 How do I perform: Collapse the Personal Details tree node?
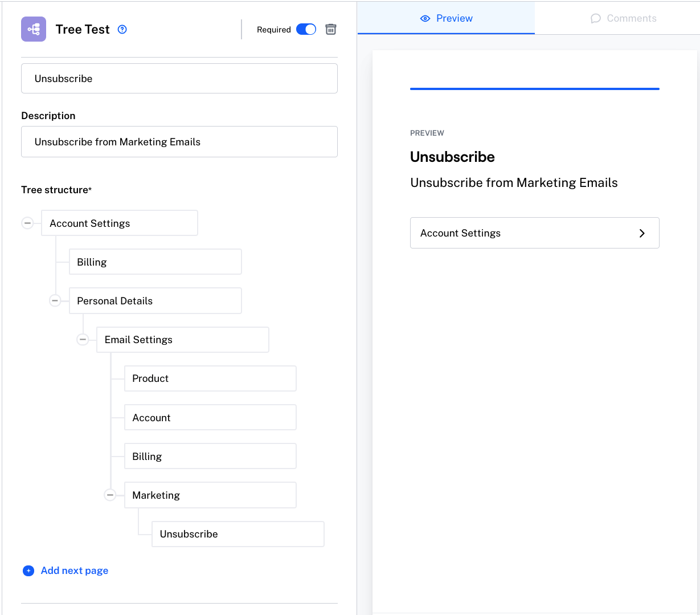(55, 300)
